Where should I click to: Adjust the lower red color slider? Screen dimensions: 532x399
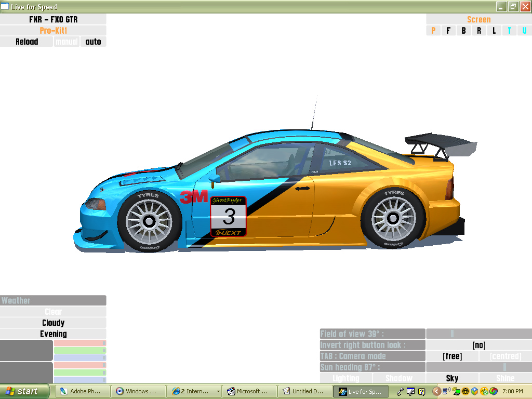tap(80, 365)
